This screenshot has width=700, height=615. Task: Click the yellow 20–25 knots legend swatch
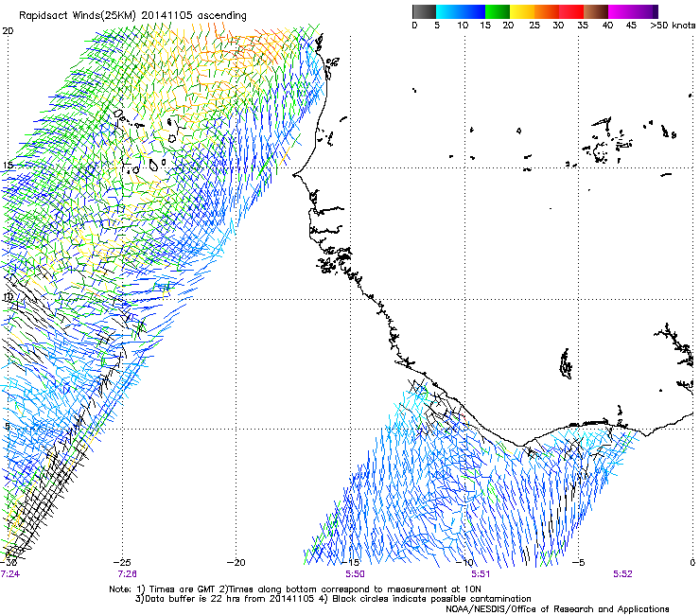click(x=522, y=11)
